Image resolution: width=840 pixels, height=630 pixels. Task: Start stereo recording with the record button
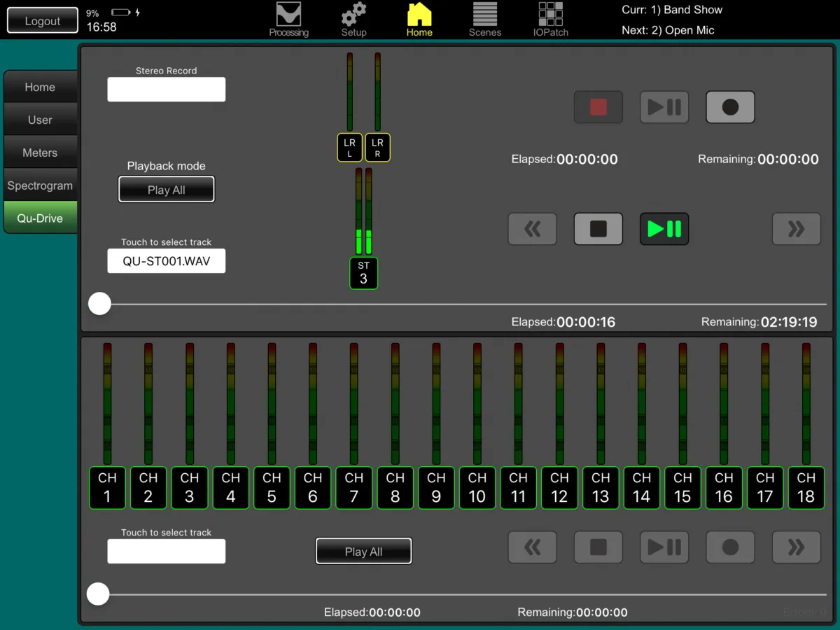pyautogui.click(x=730, y=107)
